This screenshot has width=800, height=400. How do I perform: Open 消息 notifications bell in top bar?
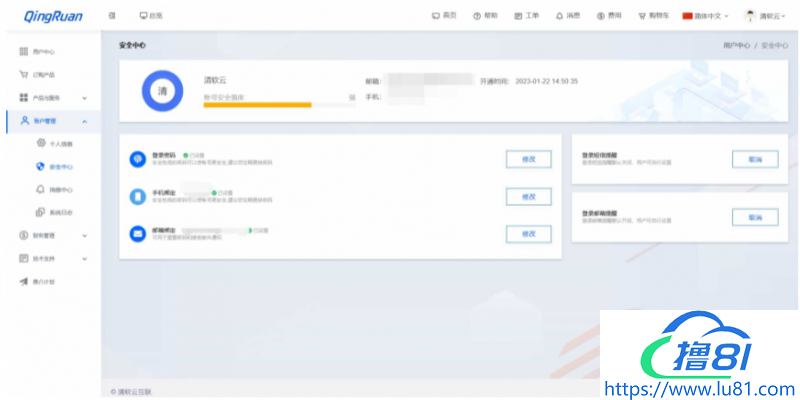[x=567, y=16]
